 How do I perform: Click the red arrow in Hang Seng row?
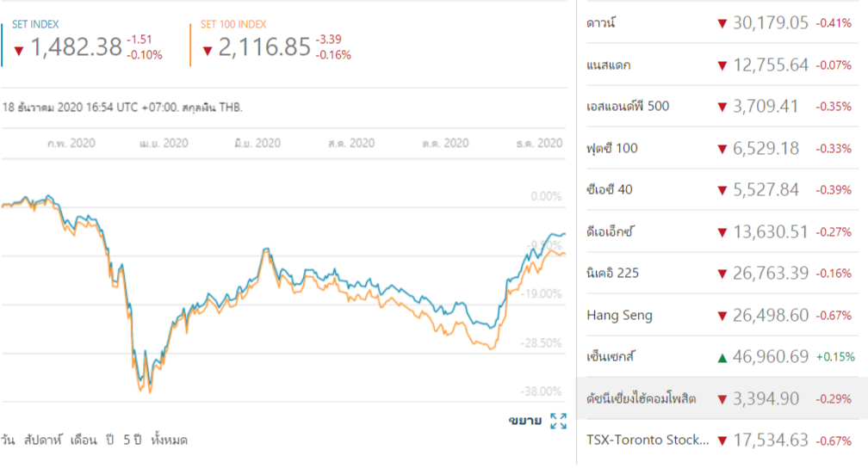pos(722,316)
